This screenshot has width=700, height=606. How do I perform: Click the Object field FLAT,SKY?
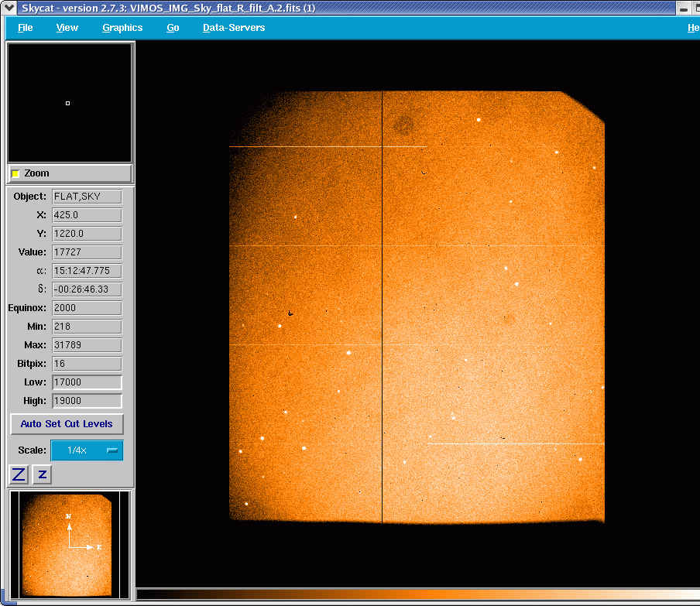tap(87, 197)
